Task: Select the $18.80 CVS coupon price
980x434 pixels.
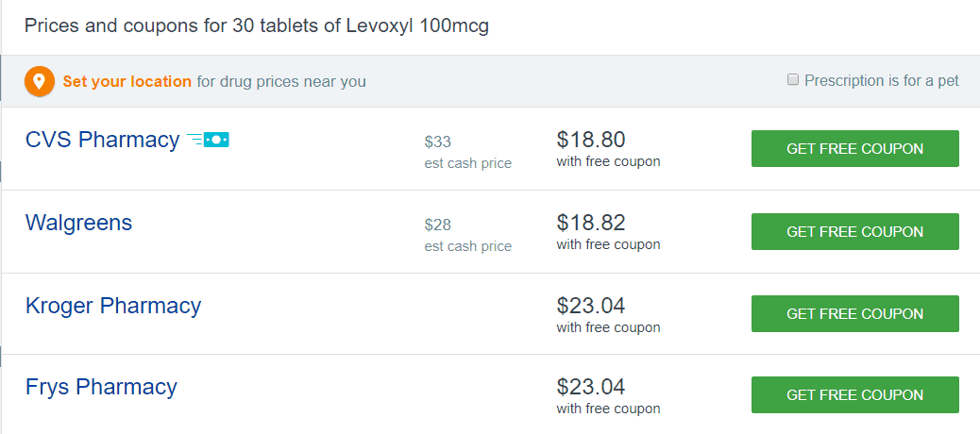Action: 591,140
